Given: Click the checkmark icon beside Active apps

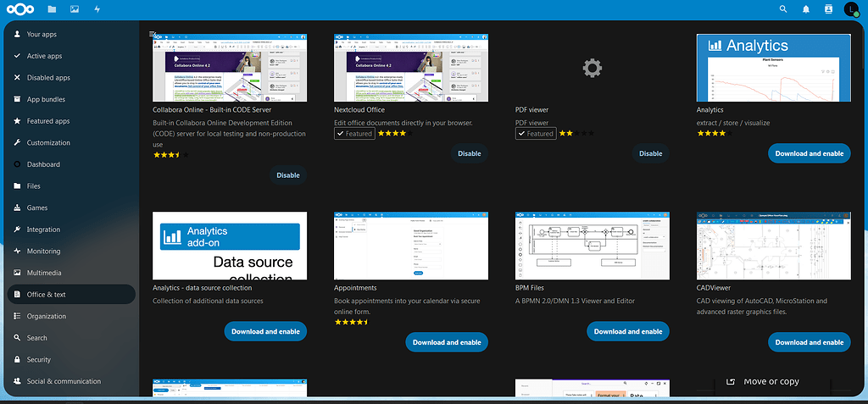Looking at the screenshot, I should (17, 56).
